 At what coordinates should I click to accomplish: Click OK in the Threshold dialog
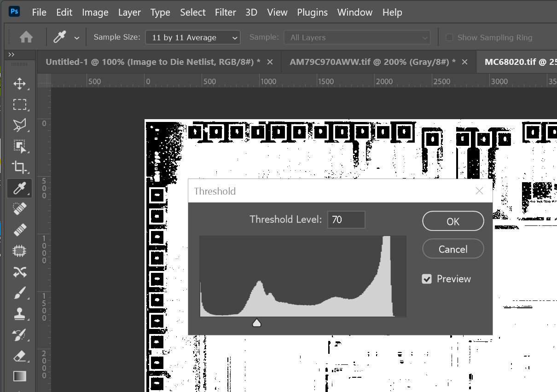[453, 221]
